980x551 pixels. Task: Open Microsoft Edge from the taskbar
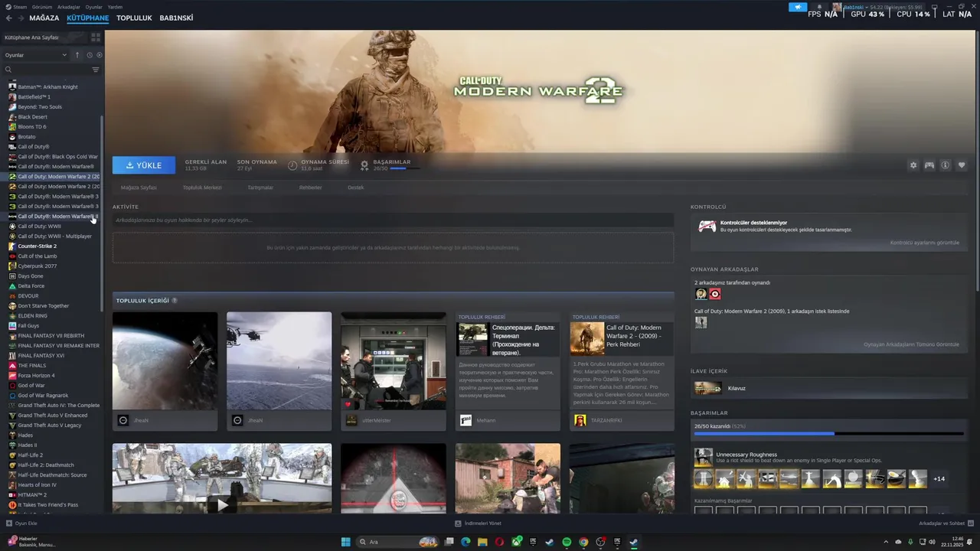(465, 542)
